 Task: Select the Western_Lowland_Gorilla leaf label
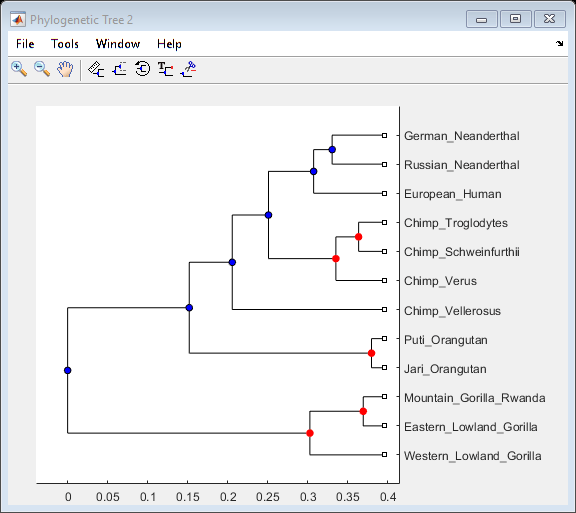tap(472, 456)
